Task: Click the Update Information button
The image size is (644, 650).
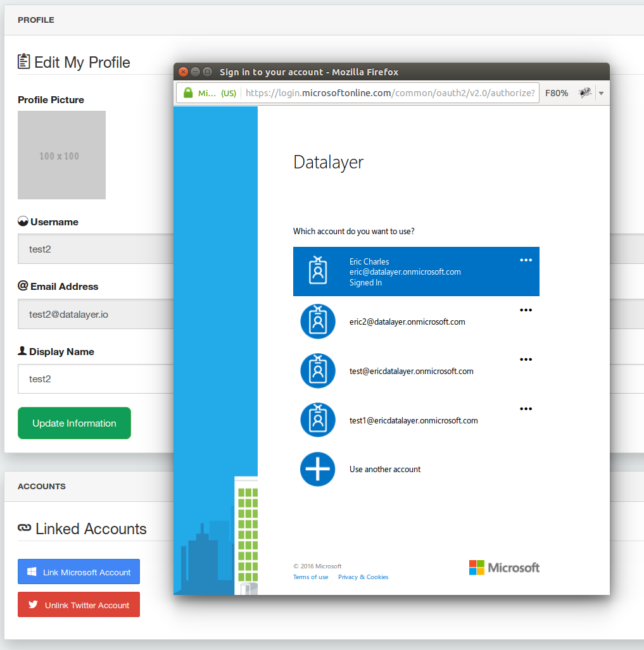Action: (74, 423)
